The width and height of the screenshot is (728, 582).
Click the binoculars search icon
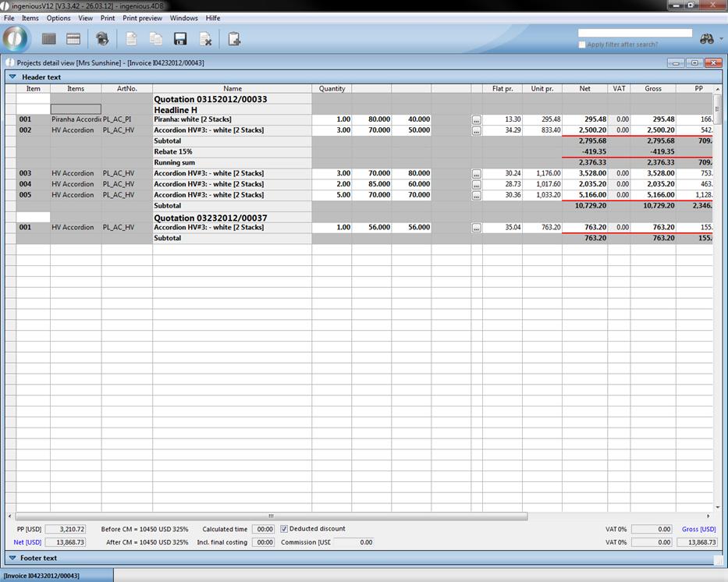[707, 39]
